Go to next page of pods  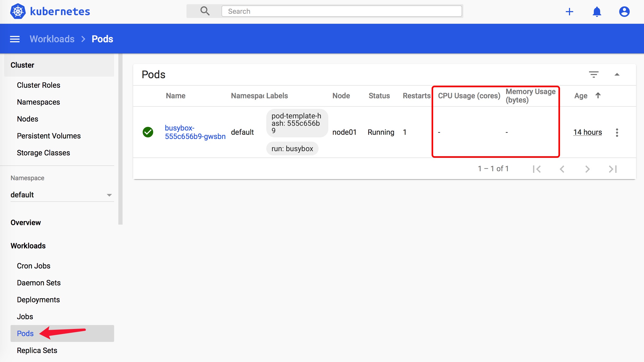(x=587, y=169)
